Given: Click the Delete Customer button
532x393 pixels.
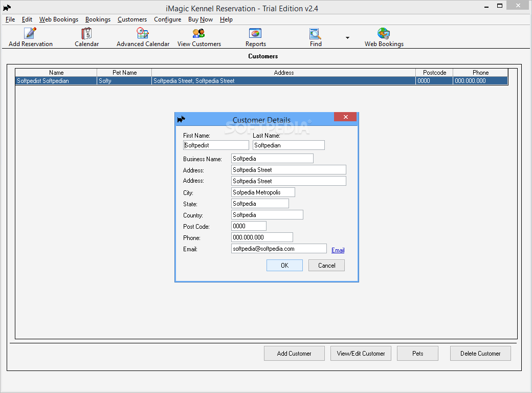Looking at the screenshot, I should click(x=480, y=353).
